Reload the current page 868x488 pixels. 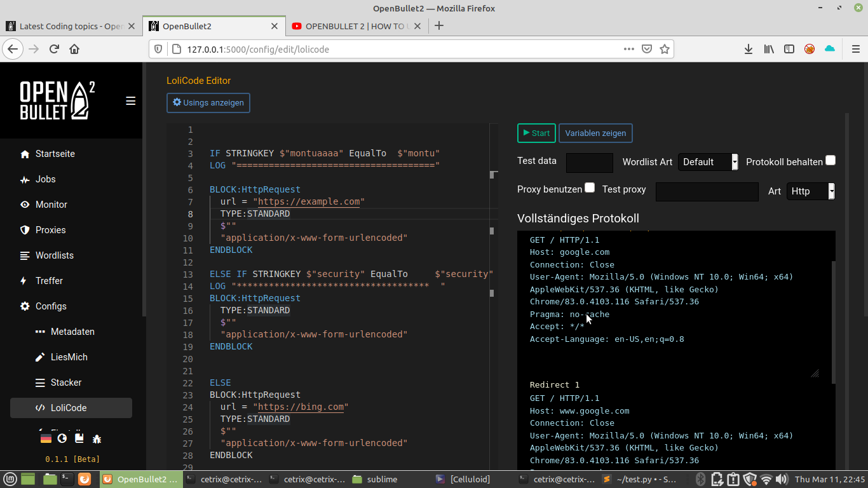tap(54, 49)
